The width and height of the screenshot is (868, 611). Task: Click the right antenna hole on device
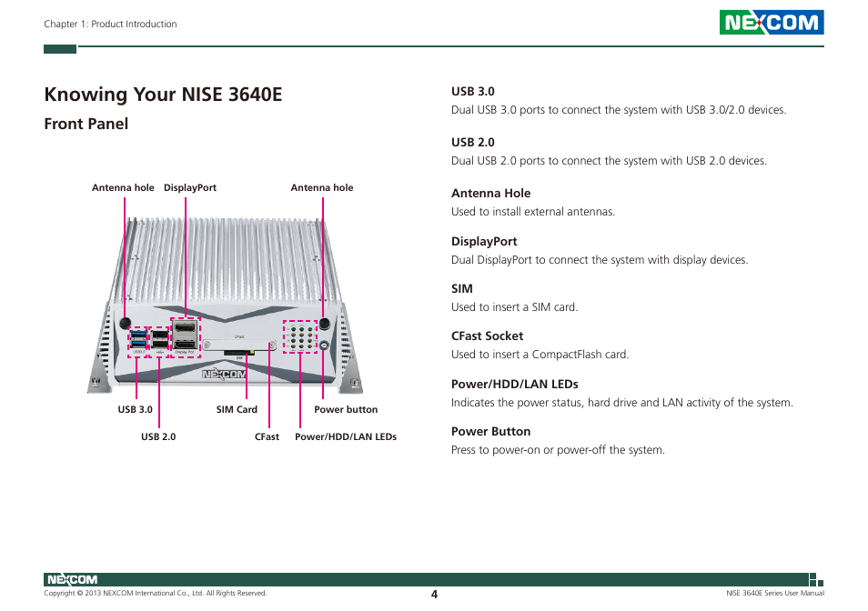[x=325, y=323]
